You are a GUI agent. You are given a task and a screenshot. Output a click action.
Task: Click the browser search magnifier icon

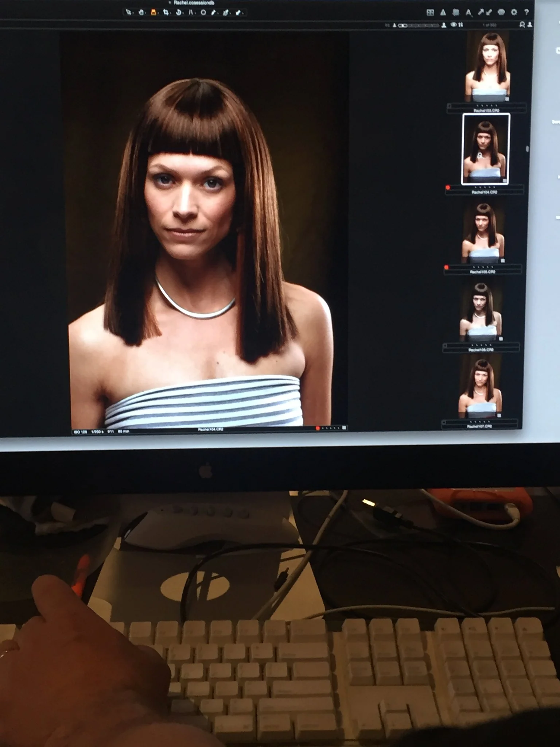pyautogui.click(x=522, y=24)
